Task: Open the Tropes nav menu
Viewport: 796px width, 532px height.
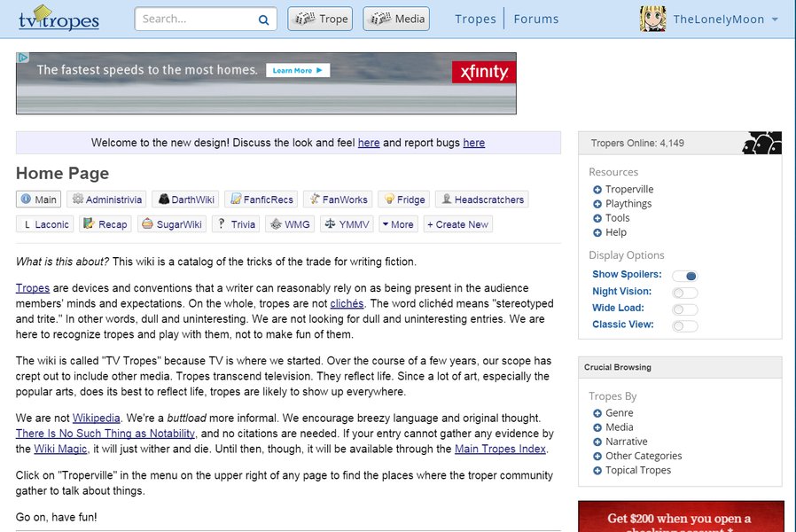Action: (475, 19)
